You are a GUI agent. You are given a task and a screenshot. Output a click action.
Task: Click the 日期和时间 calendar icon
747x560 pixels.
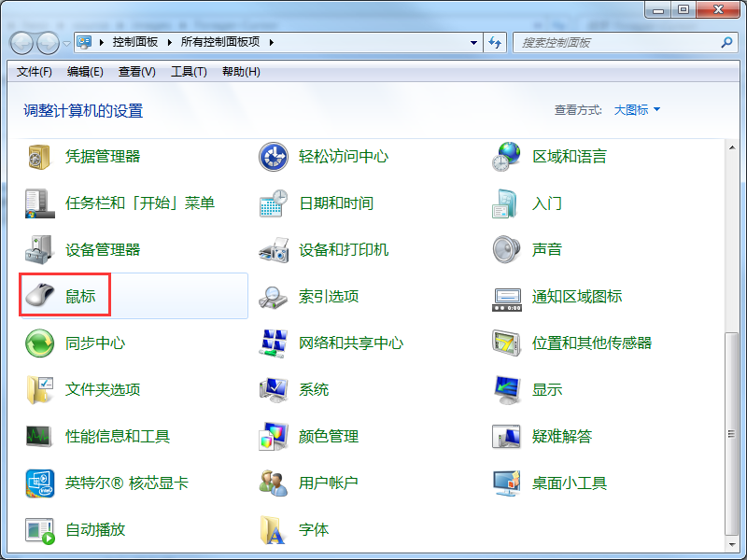(x=273, y=203)
